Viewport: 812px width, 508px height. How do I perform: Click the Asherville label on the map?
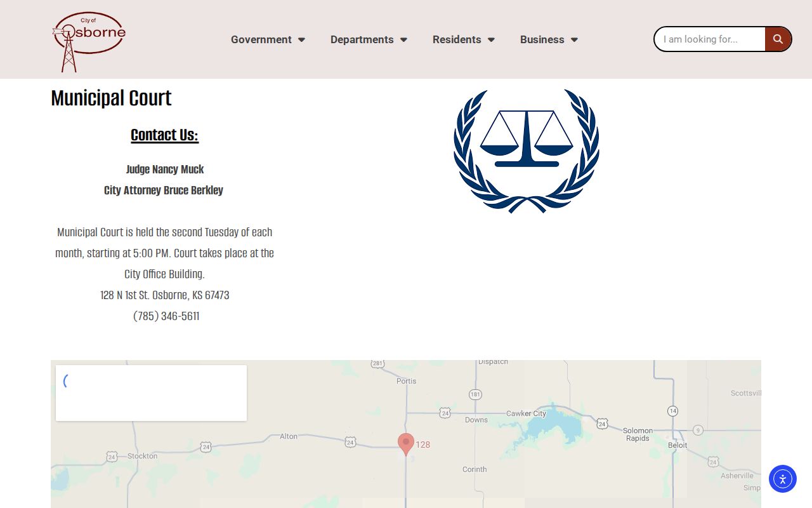point(737,475)
